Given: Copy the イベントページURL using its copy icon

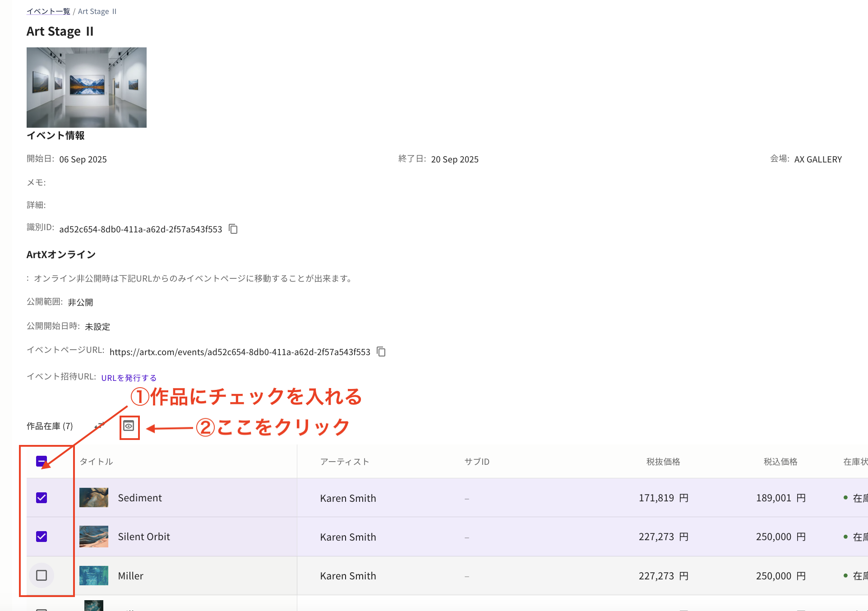Looking at the screenshot, I should tap(381, 352).
